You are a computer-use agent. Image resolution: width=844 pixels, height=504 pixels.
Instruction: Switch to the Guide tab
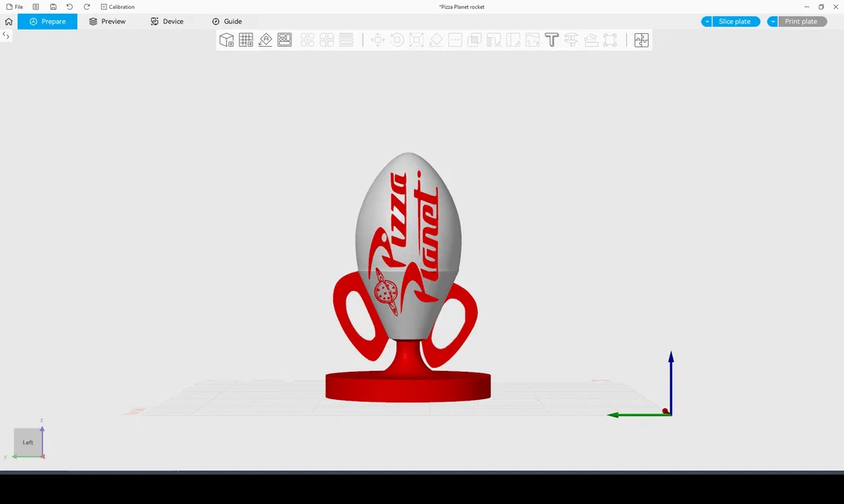pos(227,22)
